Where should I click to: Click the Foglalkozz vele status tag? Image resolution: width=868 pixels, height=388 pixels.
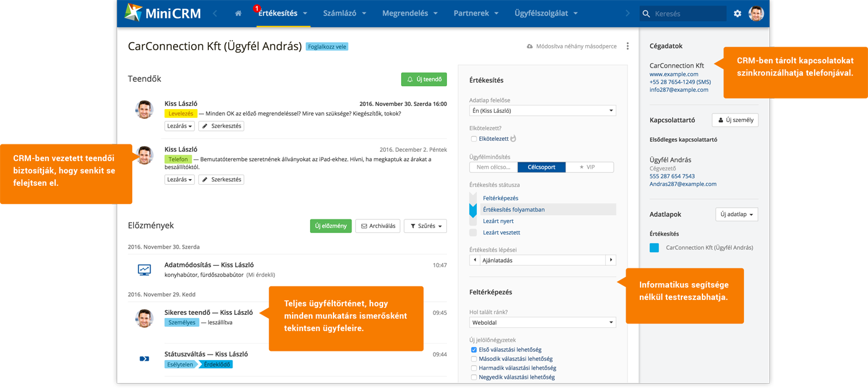pyautogui.click(x=327, y=46)
